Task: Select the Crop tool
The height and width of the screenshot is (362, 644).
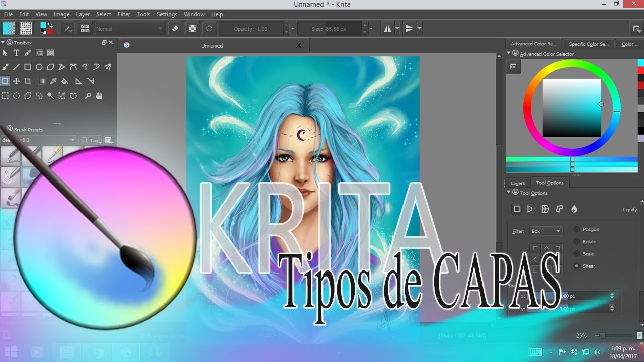Action: click(x=28, y=81)
